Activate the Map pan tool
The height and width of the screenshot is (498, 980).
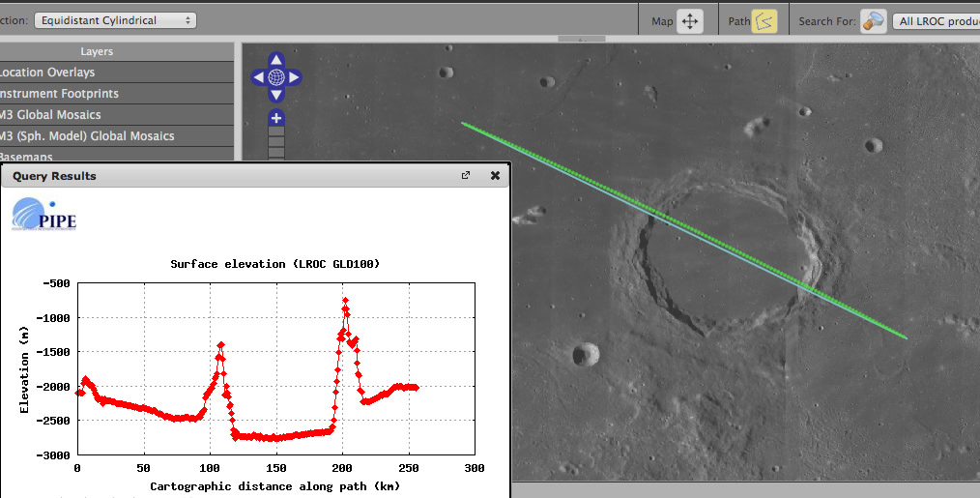coord(689,21)
